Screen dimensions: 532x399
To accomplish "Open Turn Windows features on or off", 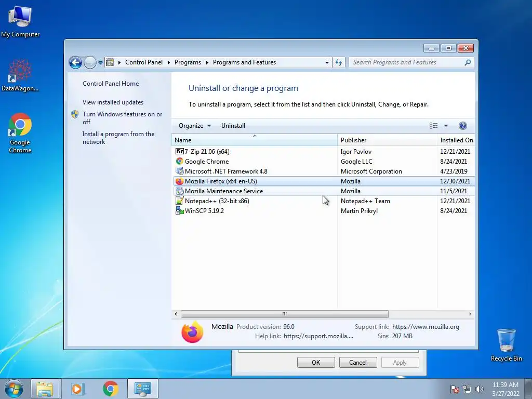I will [123, 118].
